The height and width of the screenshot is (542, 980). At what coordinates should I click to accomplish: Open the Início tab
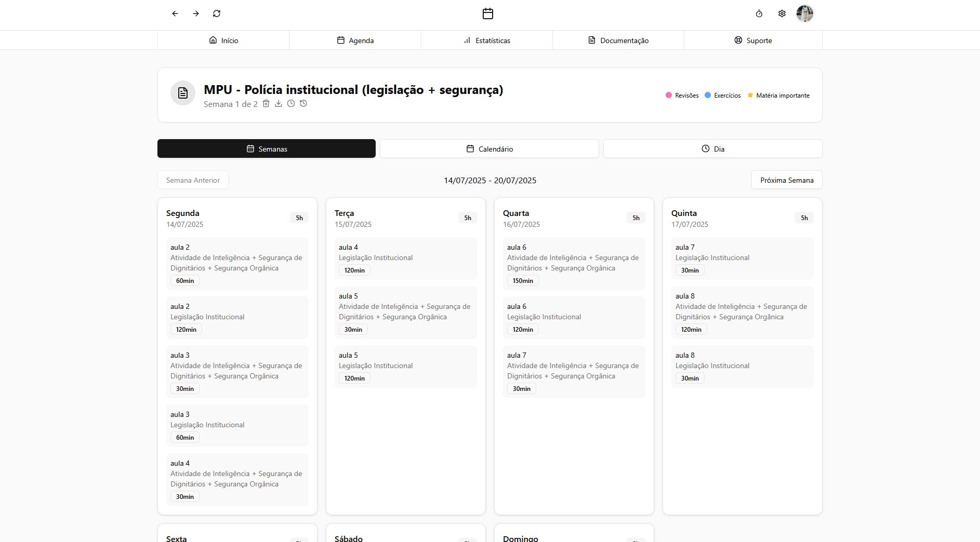point(223,40)
